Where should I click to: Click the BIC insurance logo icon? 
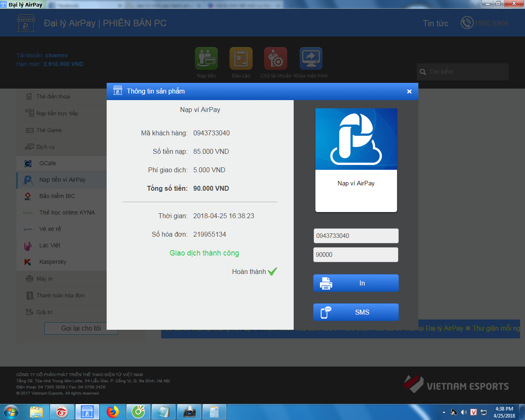[x=28, y=196]
